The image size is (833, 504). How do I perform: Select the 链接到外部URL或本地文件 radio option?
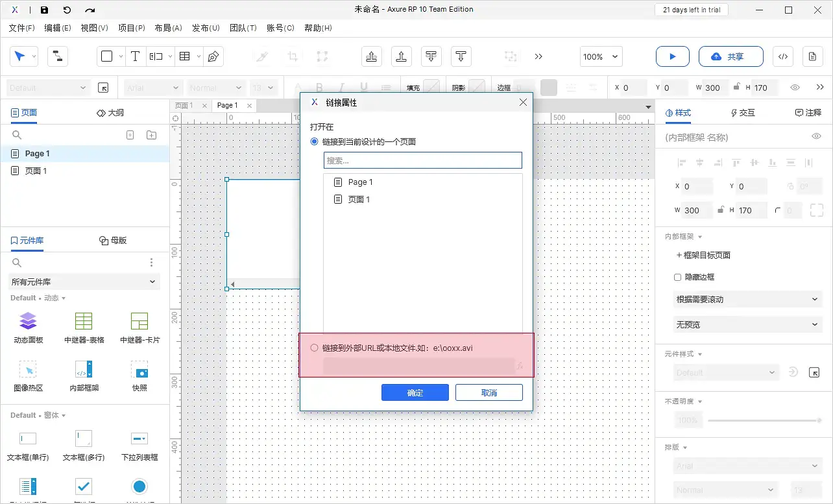314,346
